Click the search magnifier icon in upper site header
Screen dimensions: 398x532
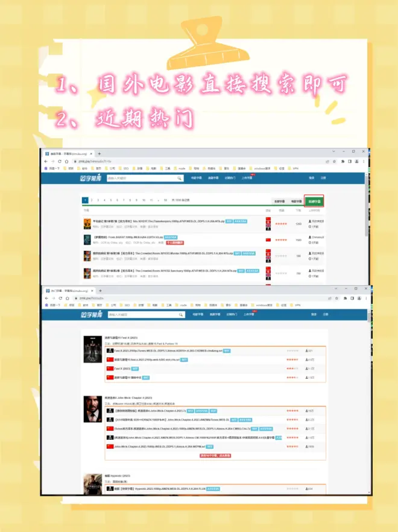tap(180, 179)
